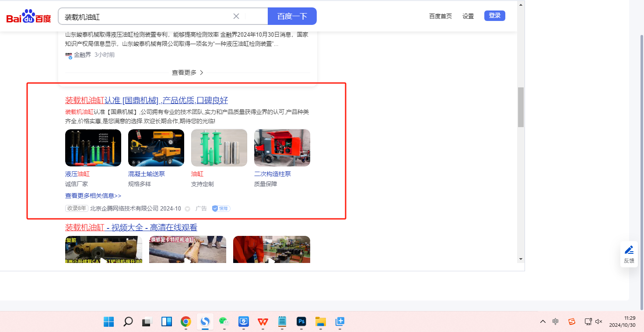Click the 3小时前 timestamp

tap(105, 55)
